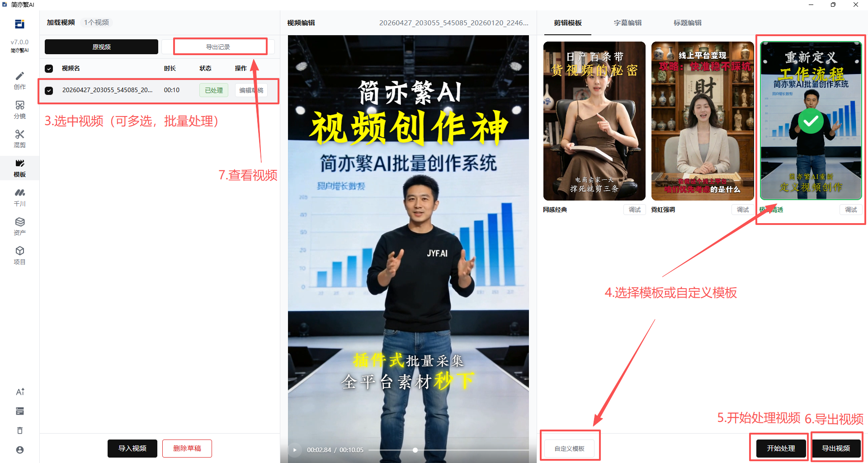Click the 网感经典 template name
The height and width of the screenshot is (463, 868).
(x=555, y=210)
